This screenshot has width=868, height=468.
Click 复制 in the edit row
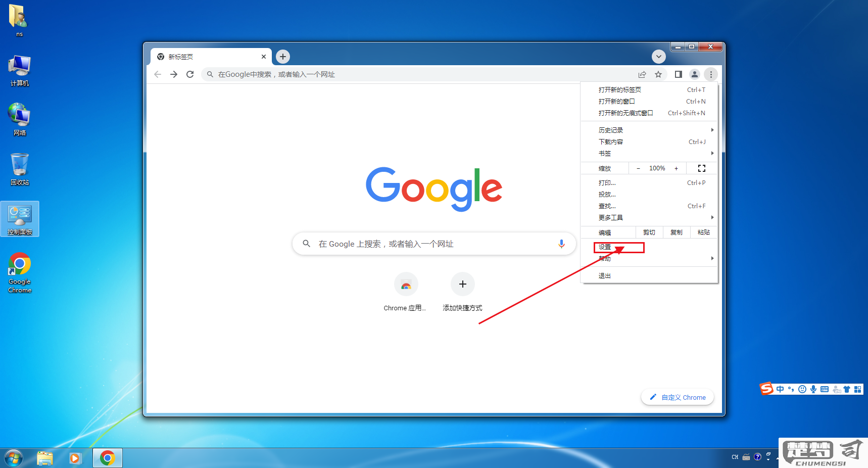pos(677,232)
